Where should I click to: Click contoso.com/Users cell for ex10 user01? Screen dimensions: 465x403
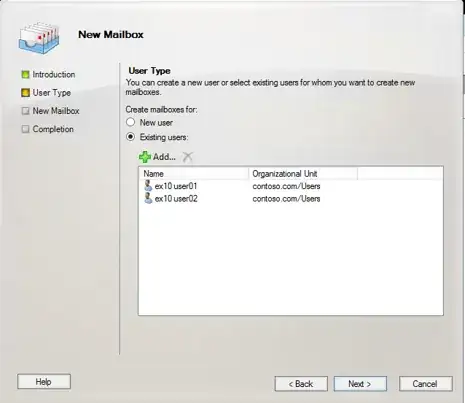[286, 186]
